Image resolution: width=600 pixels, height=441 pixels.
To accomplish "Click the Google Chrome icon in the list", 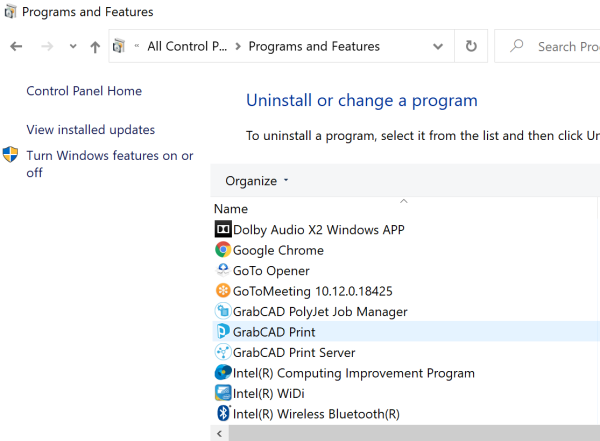I will point(223,250).
